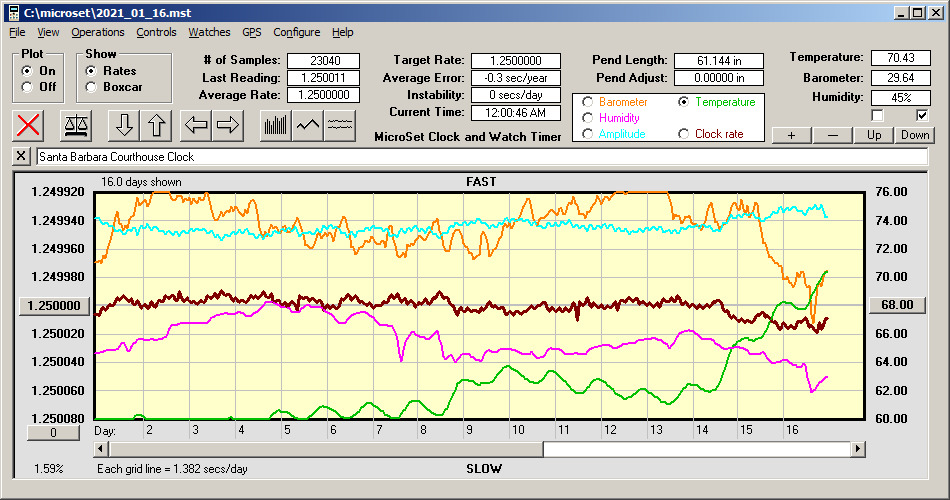Open the Operations menu
Screen dimensions: 950x500
pos(98,32)
